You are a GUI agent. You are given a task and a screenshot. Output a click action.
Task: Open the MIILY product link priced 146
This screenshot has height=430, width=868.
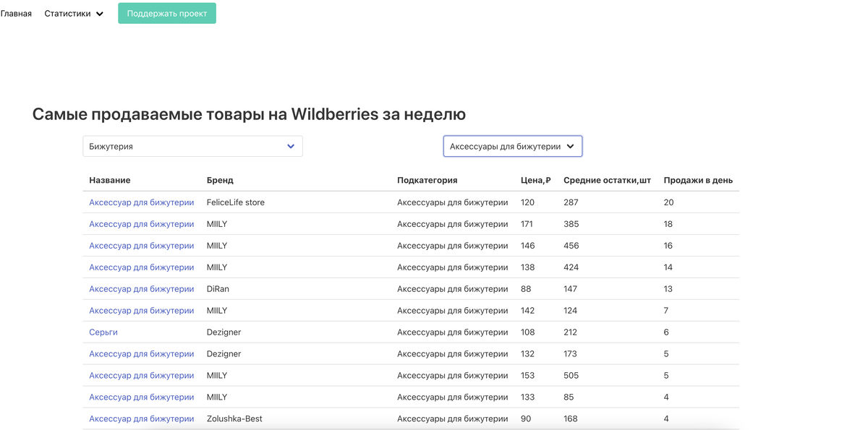coord(142,246)
